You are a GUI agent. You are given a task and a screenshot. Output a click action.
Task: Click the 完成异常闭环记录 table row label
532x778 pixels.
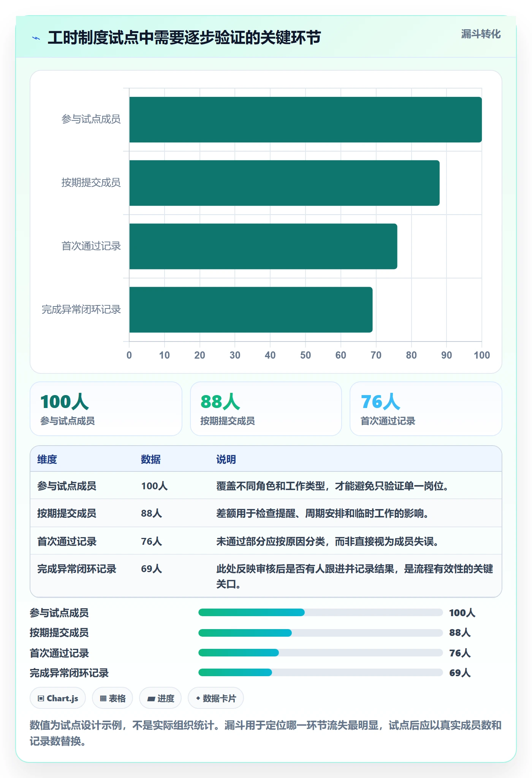[x=77, y=569]
